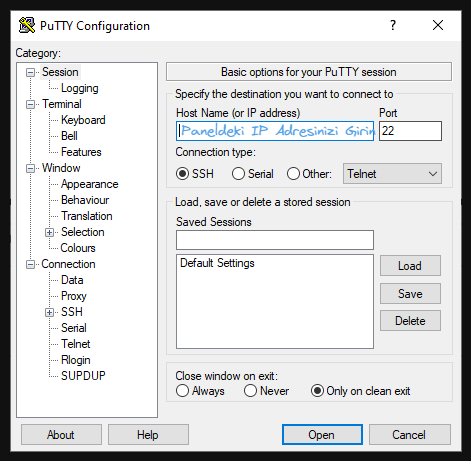This screenshot has height=461, width=471.
Task: Select Default Settings in saved sessions list
Action: point(217,263)
